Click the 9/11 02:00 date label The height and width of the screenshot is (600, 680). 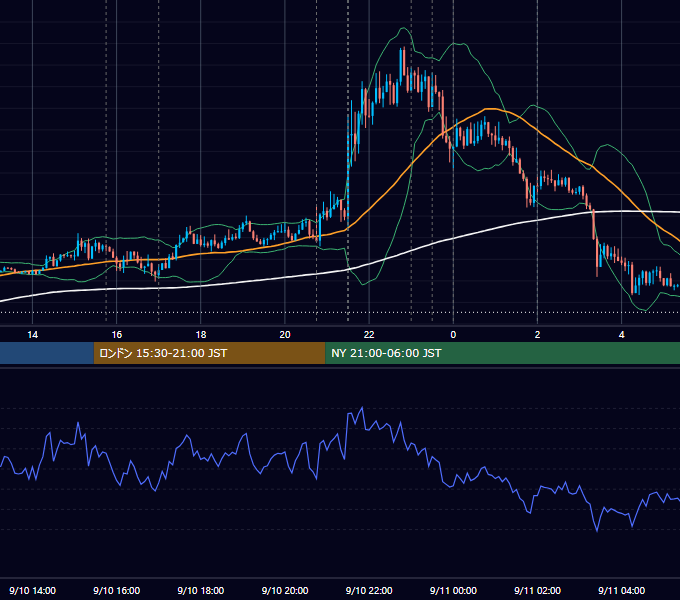(x=537, y=590)
